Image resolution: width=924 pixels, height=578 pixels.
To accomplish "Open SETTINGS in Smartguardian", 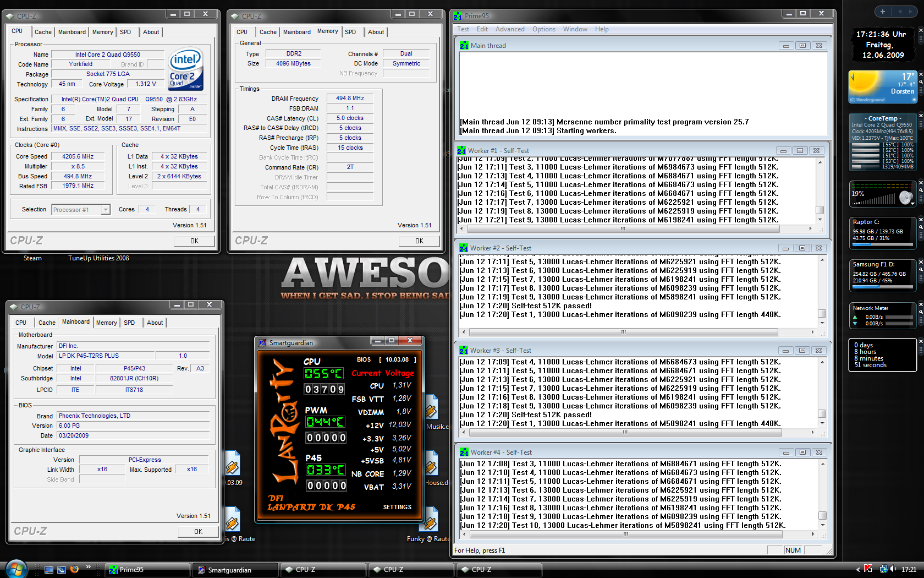I will pos(397,507).
